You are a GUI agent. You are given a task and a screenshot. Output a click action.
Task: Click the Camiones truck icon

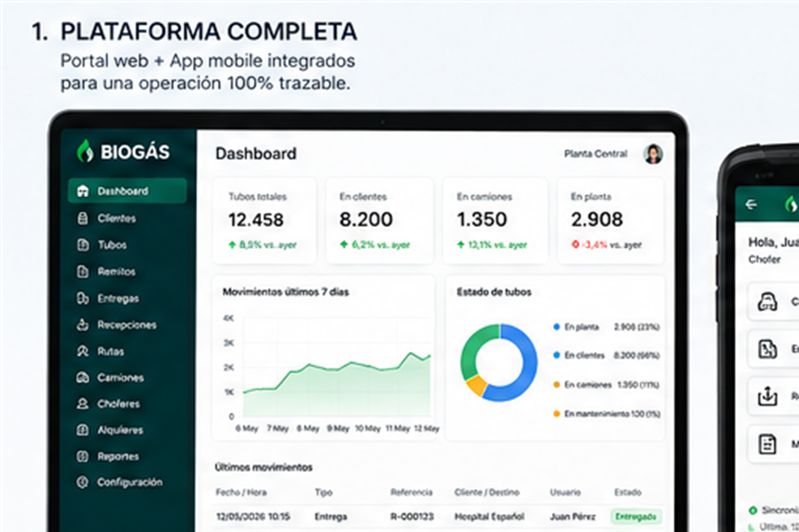click(83, 378)
